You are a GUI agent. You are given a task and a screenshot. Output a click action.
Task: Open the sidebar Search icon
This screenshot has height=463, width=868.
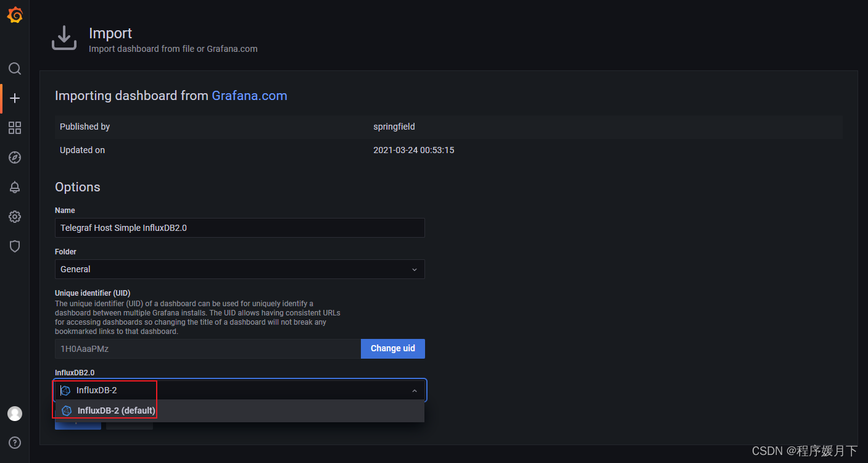click(x=15, y=69)
